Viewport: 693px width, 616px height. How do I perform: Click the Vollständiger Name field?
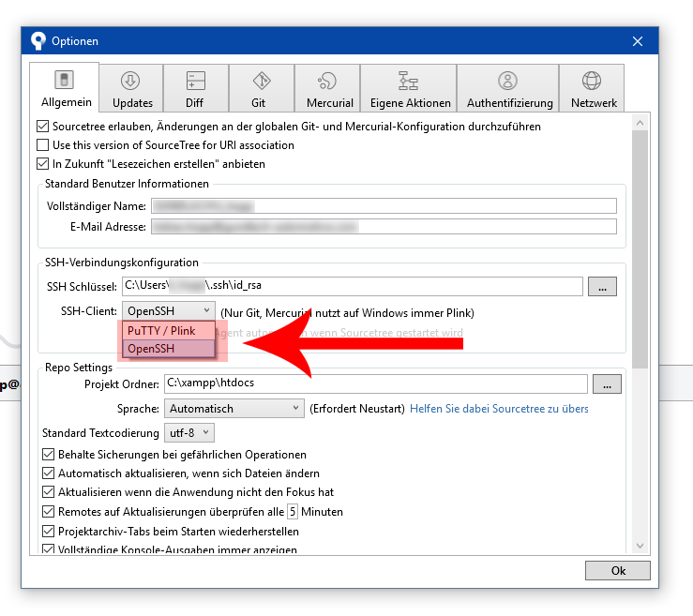pos(384,206)
